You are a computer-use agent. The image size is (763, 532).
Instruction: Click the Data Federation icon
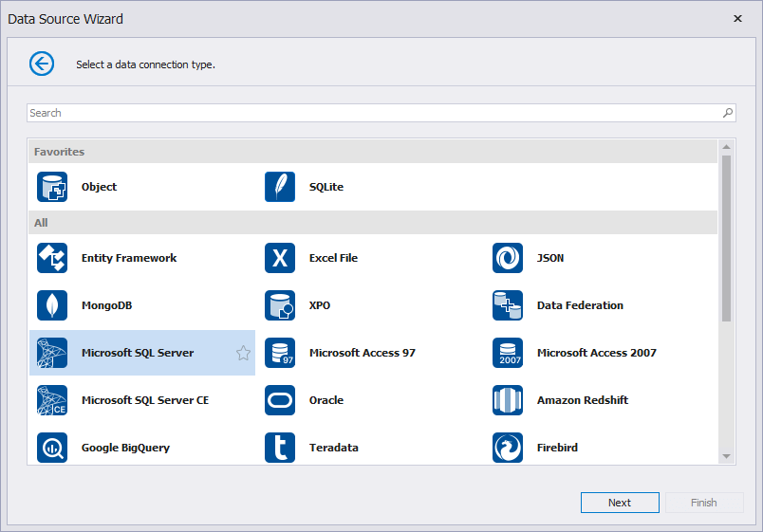click(x=508, y=305)
